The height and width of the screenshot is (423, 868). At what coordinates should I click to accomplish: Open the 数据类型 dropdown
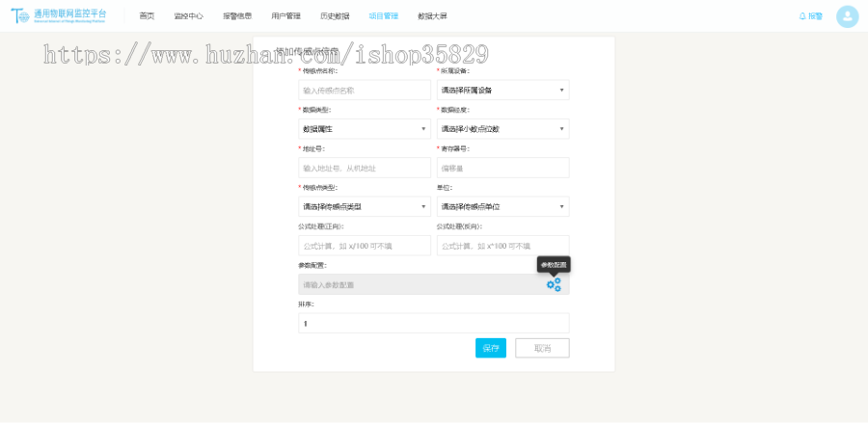click(x=365, y=129)
